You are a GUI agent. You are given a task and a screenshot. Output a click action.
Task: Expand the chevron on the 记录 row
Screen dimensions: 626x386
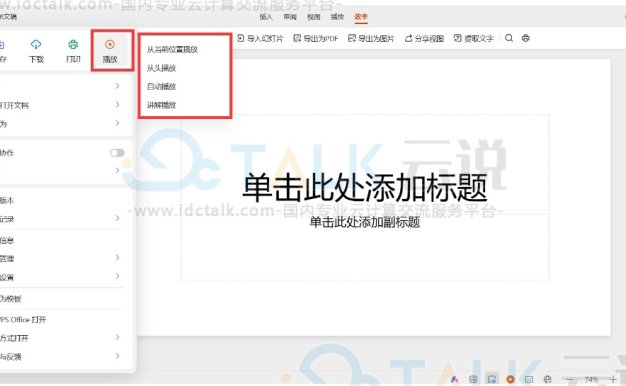coord(117,218)
